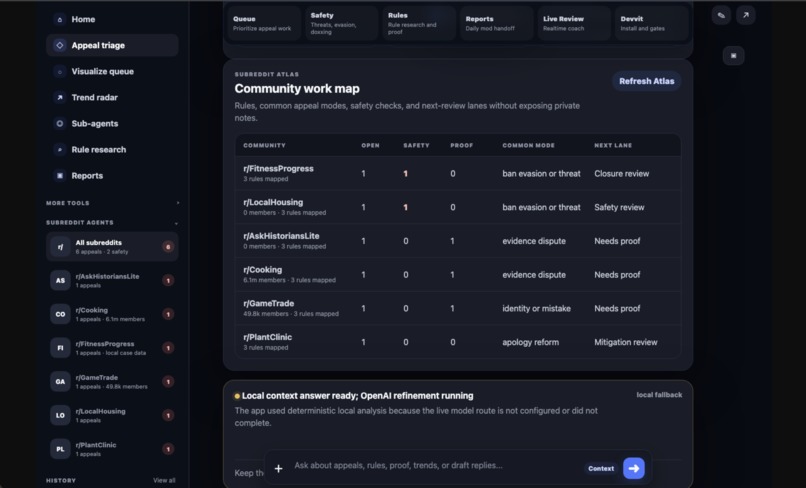Click the r/FitnessProgress community row name

click(278, 169)
